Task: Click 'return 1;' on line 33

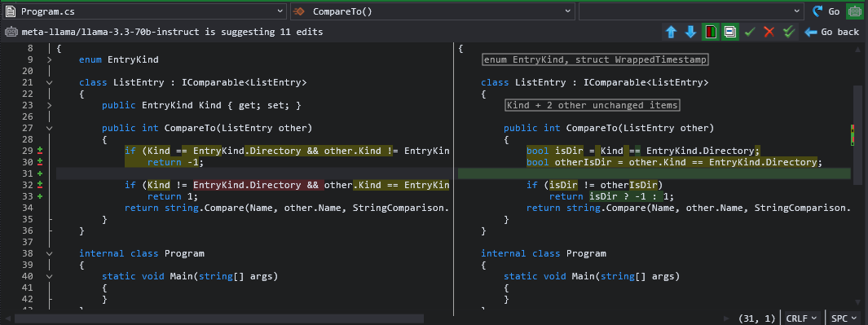Action: [173, 196]
